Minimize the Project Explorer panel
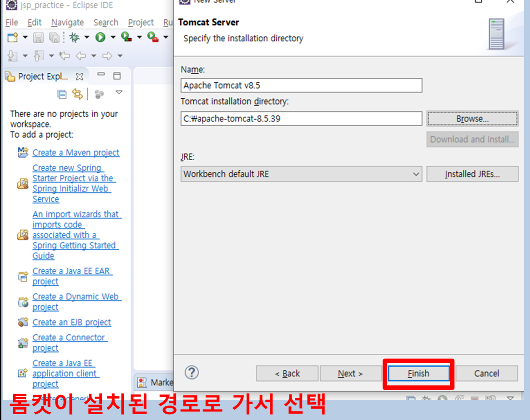This screenshot has width=530, height=420. [101, 74]
